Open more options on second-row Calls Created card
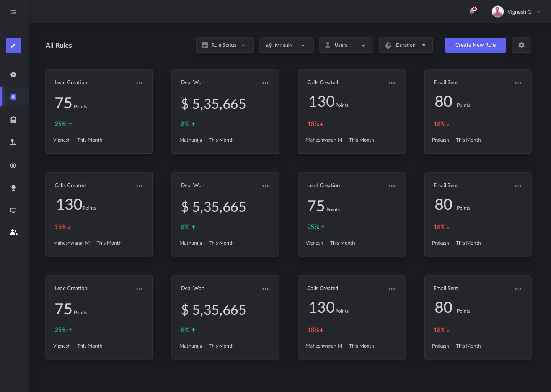 [x=139, y=186]
